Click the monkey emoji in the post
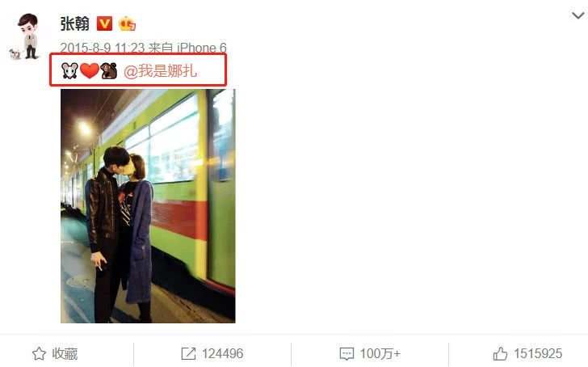Viewport: 588px width, 367px height. coord(109,70)
